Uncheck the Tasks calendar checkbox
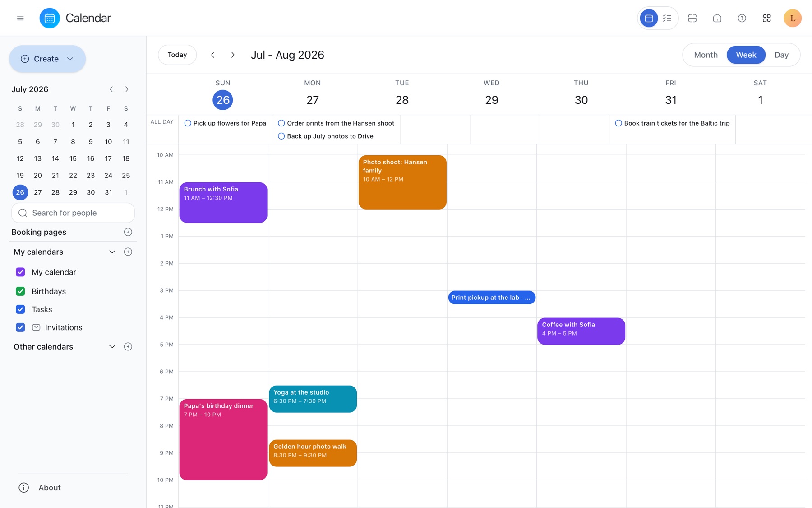This screenshot has height=508, width=812. point(20,309)
